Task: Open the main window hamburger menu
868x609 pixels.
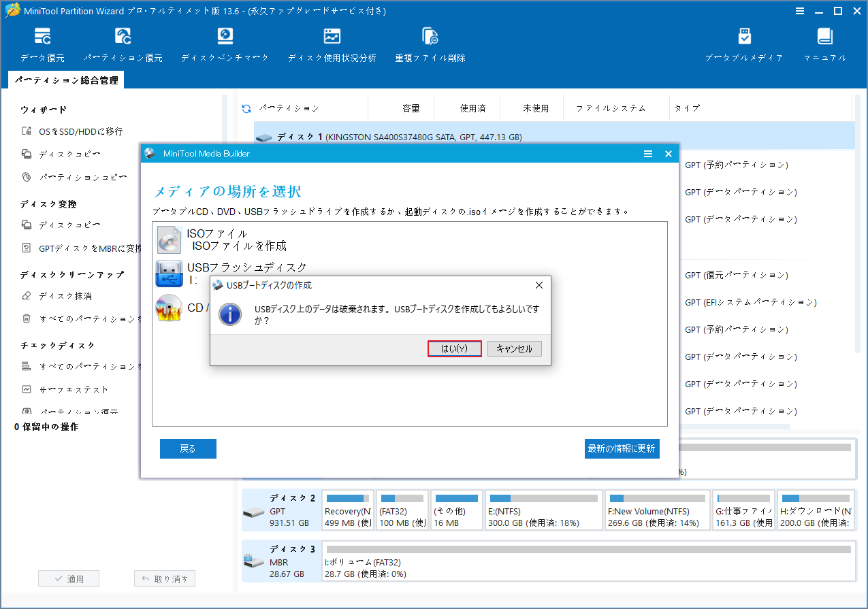Action: (x=800, y=10)
